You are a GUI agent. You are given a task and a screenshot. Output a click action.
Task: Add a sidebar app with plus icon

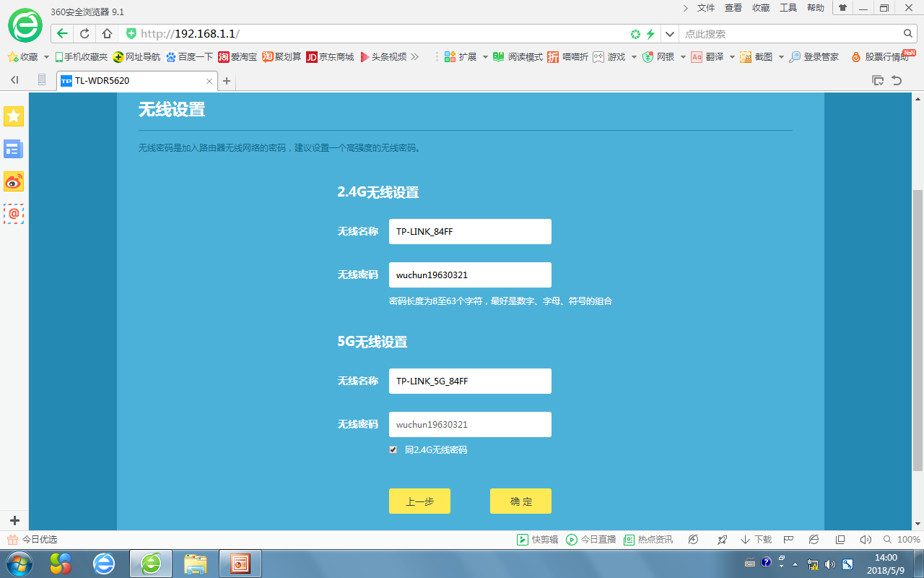pyautogui.click(x=14, y=520)
